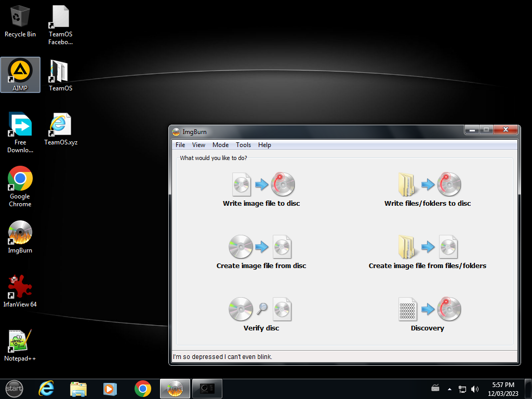
Task: Open the Start menu button
Action: pyautogui.click(x=14, y=389)
